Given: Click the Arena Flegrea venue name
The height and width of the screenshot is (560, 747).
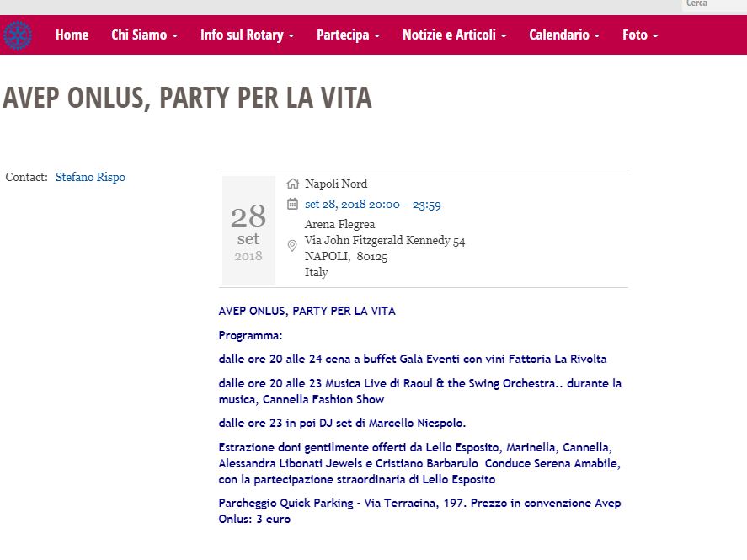Looking at the screenshot, I should 339,224.
